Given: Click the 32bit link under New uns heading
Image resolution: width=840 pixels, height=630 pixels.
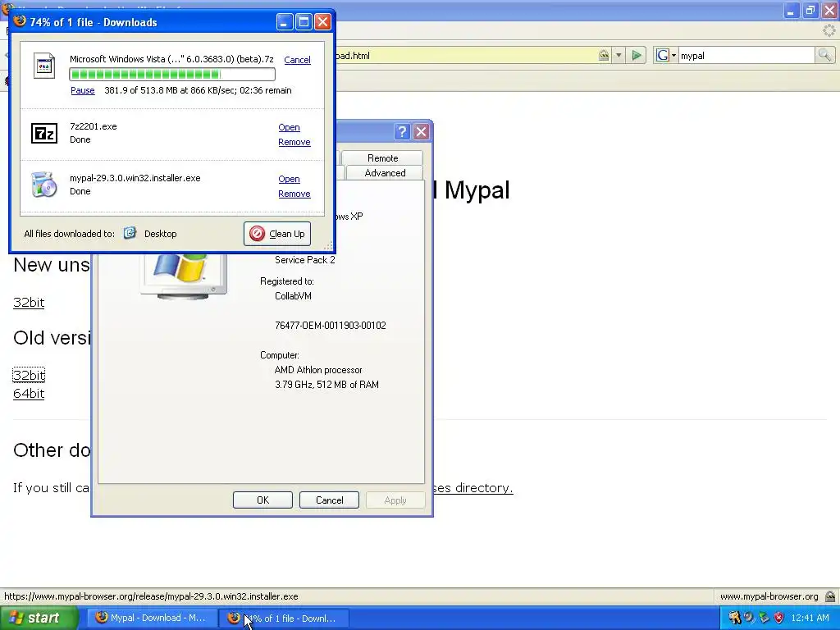Looking at the screenshot, I should [x=29, y=302].
